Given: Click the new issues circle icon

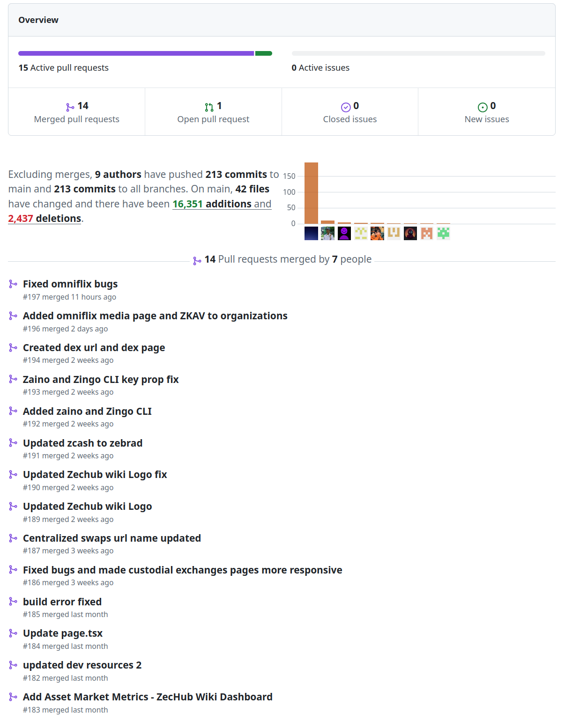Looking at the screenshot, I should point(483,107).
